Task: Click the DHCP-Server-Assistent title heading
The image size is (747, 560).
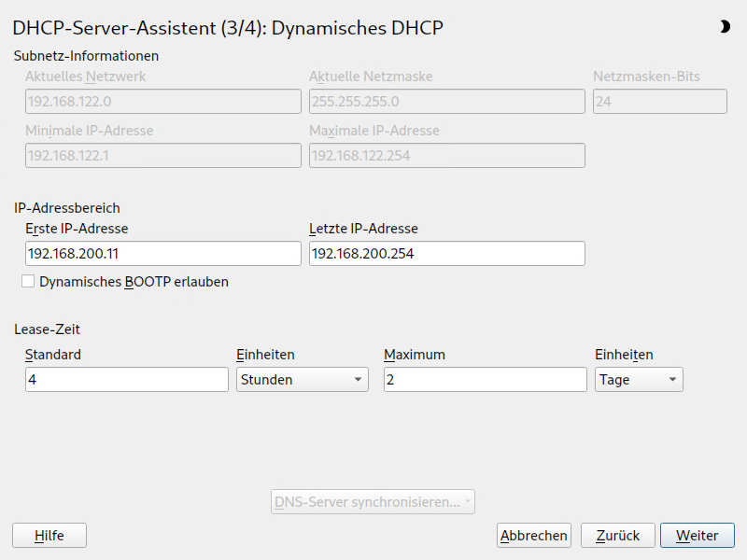Action: tap(227, 28)
